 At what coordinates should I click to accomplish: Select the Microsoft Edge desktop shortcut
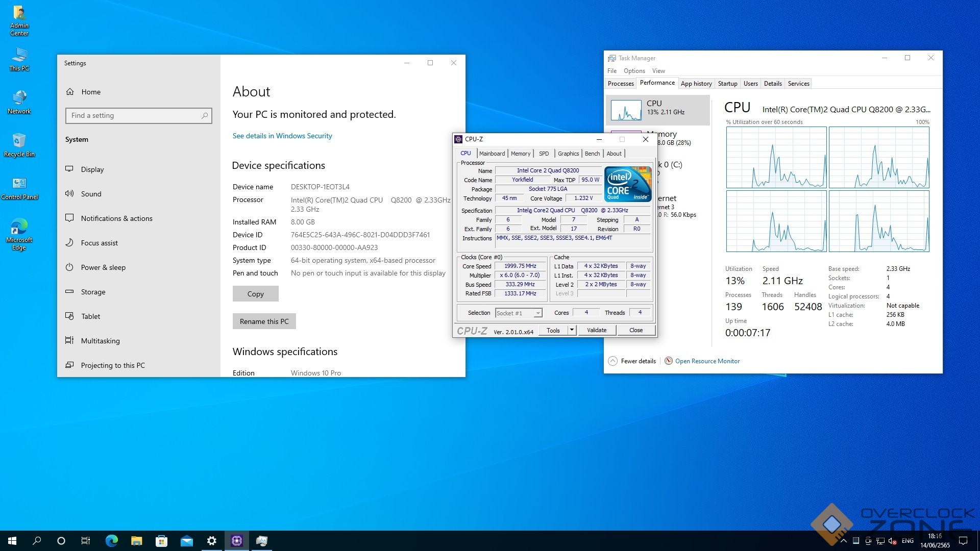click(19, 234)
